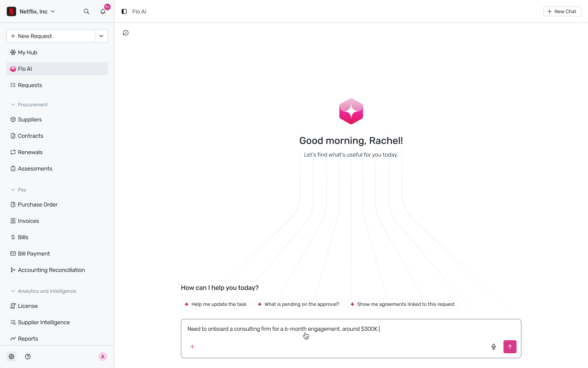Screen dimensions: 588x368
Task: Click the New Request button
Action: coord(51,36)
